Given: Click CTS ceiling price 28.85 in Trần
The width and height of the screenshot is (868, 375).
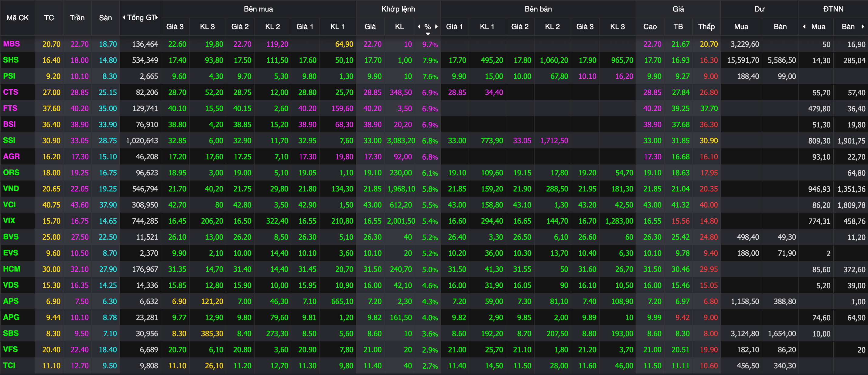Looking at the screenshot, I should pyautogui.click(x=80, y=92).
